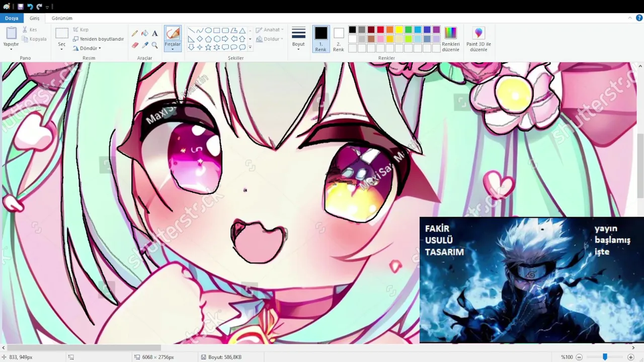
Task: Open the Yapıştır paste dropdown arrow
Action: (x=11, y=49)
